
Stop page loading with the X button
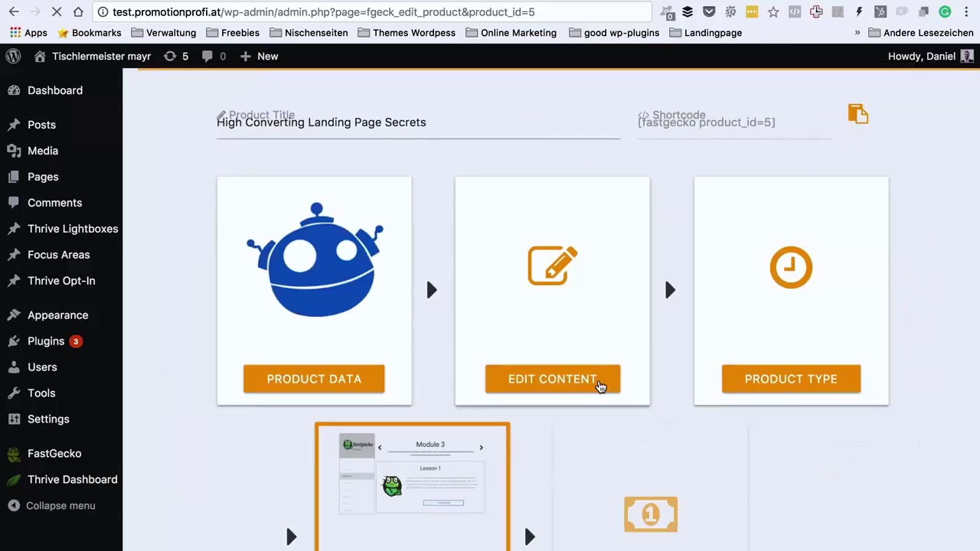tap(57, 11)
